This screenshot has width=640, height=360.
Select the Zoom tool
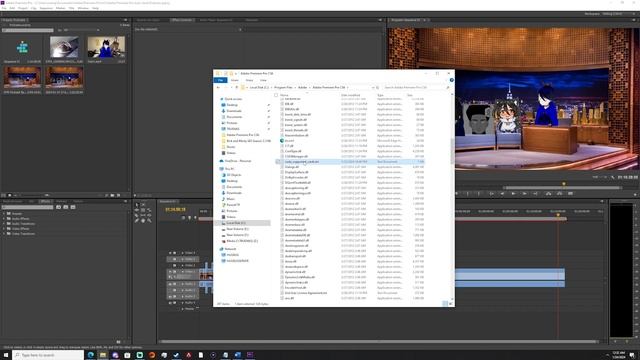coord(149,220)
